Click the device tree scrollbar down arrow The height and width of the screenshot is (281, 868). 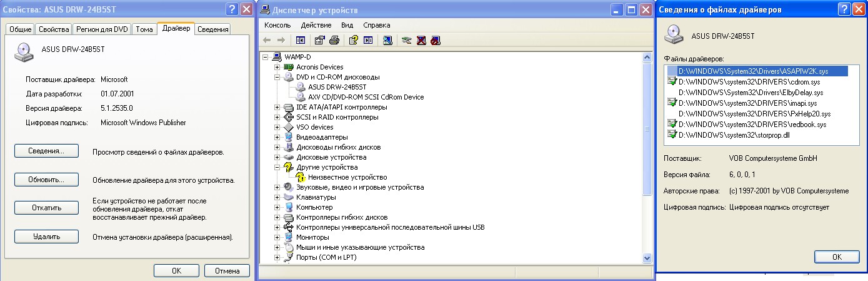pos(647,258)
